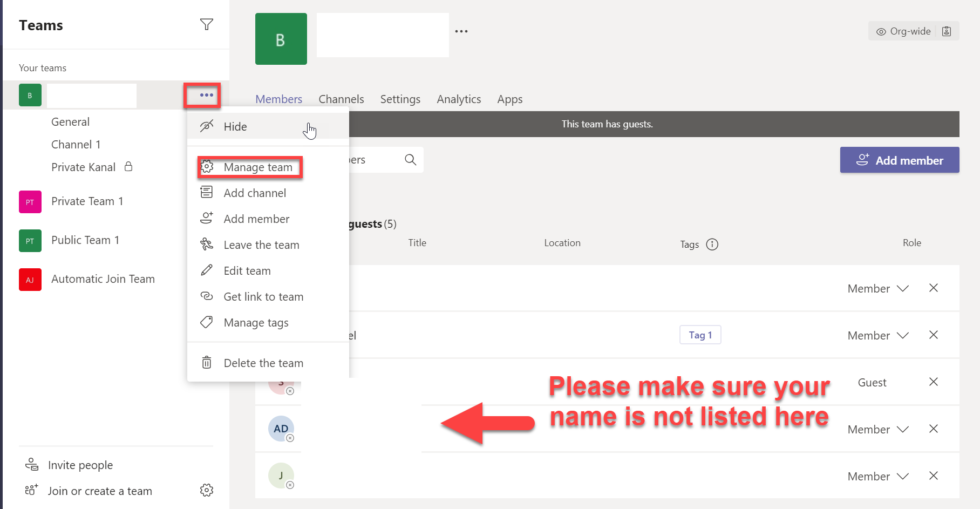Select Add member in the context menu
The height and width of the screenshot is (509, 980).
(268, 219)
